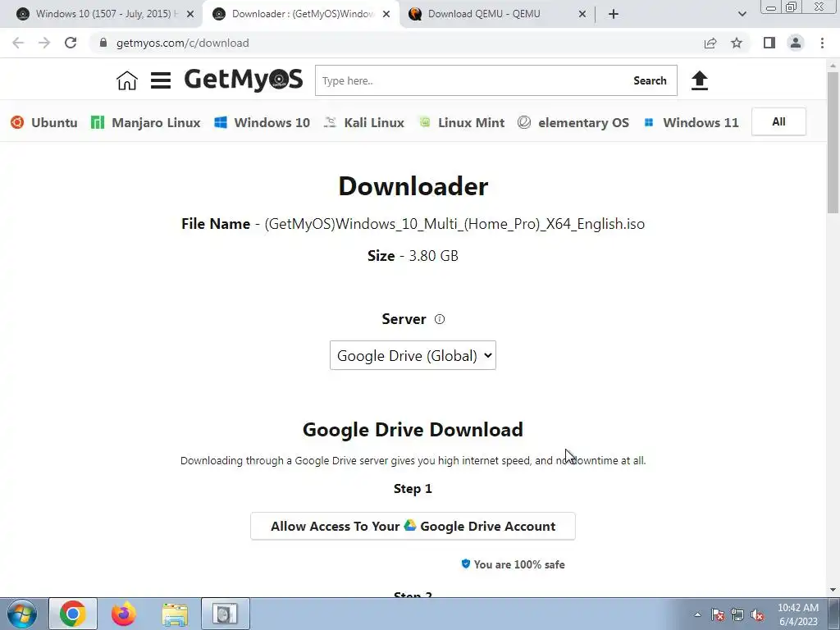Show hidden tray icons arrow
Viewport: 840px width, 630px height.
coord(697,614)
